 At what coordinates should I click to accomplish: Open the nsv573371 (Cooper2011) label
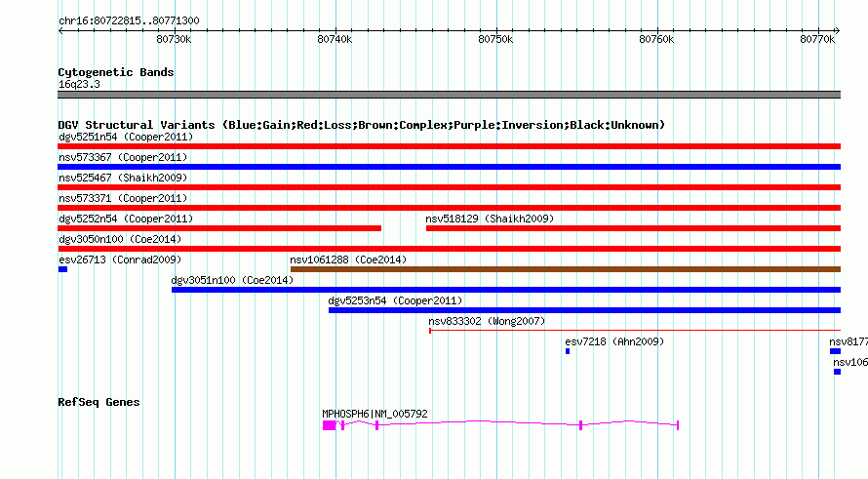pyautogui.click(x=123, y=198)
